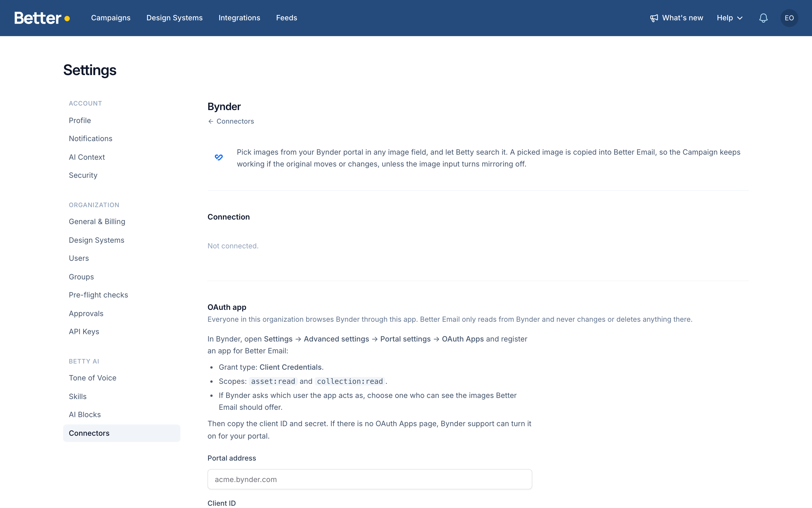Image resolution: width=812 pixels, height=508 pixels.
Task: Click the 'Settings' page heading
Action: [90, 70]
